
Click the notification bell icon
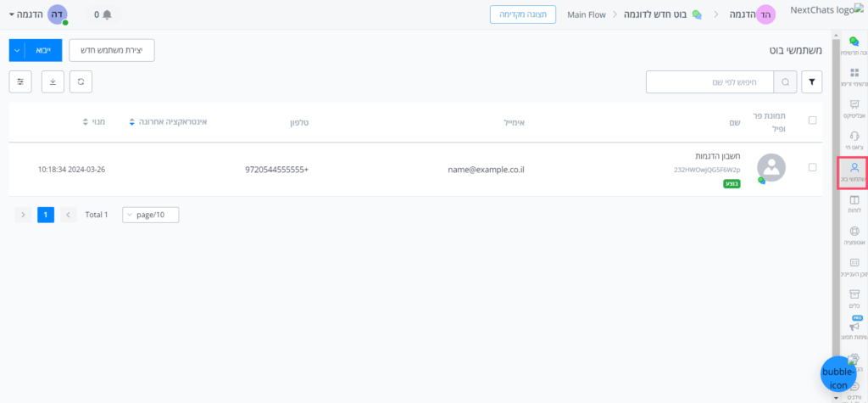click(x=108, y=14)
